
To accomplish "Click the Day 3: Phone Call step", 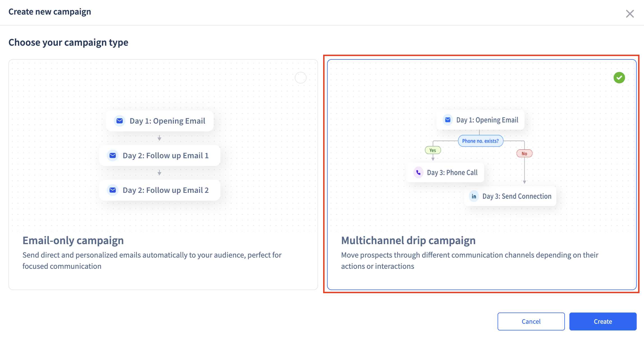I will 452,173.
